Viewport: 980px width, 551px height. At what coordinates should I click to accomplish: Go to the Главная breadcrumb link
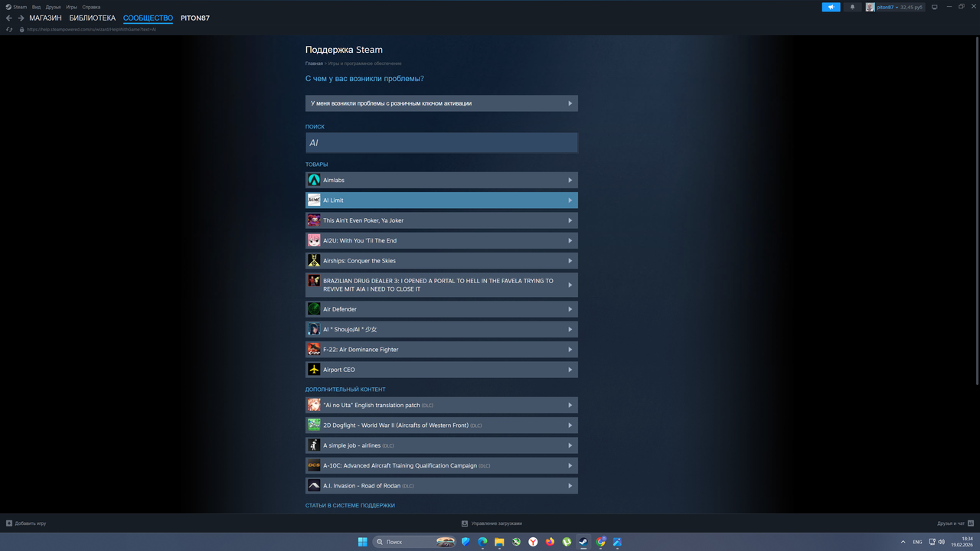coord(314,64)
